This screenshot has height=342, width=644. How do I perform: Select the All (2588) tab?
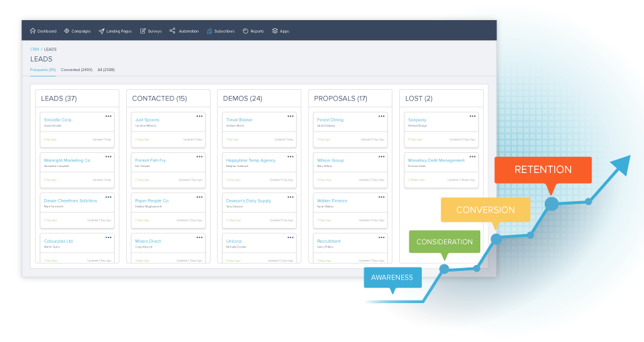tap(106, 70)
